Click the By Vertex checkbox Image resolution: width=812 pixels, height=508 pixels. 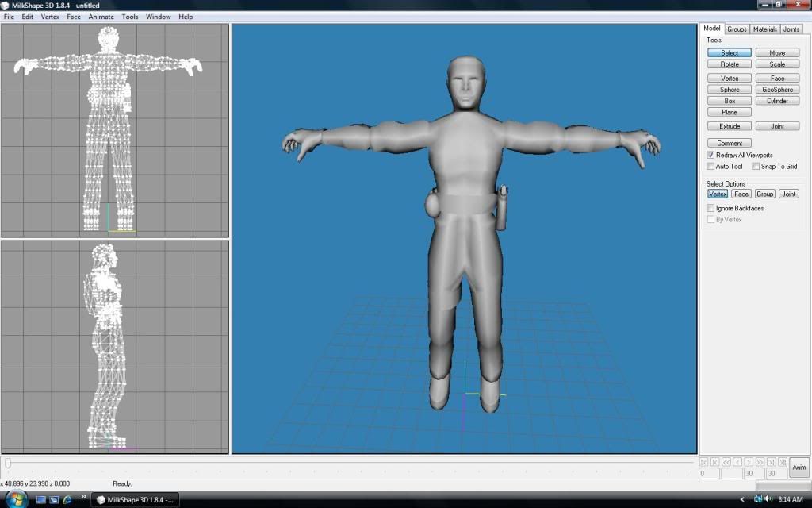coord(710,219)
